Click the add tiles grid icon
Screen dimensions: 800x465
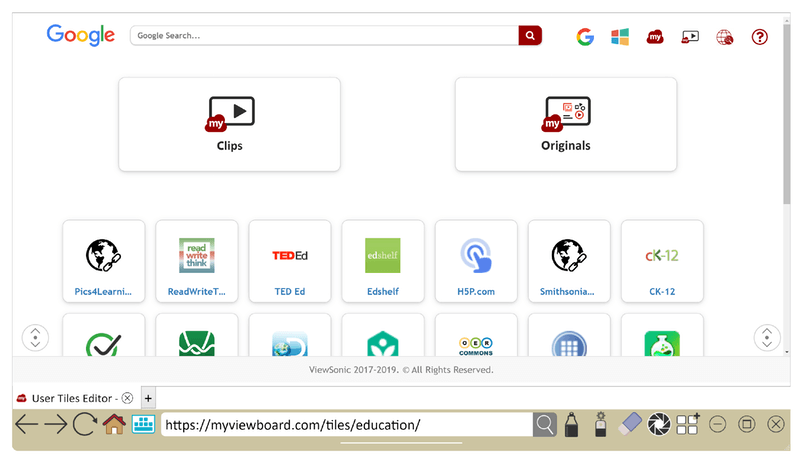pyautogui.click(x=688, y=424)
